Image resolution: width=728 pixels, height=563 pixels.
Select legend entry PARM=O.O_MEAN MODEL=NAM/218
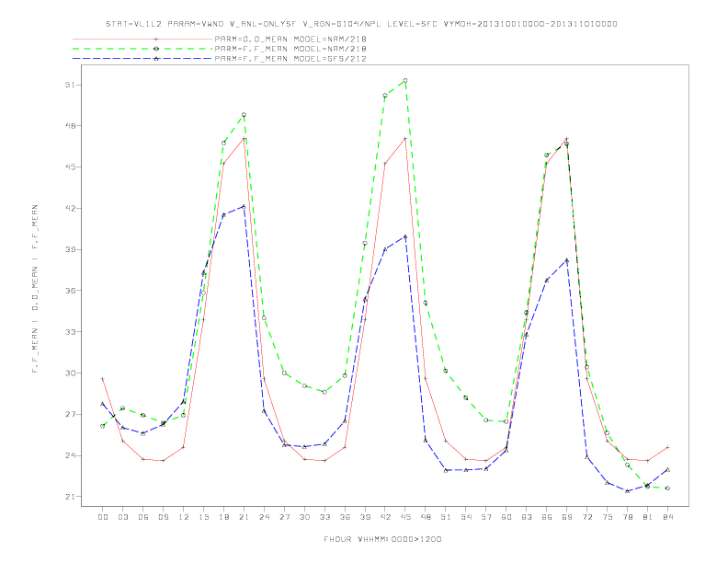click(x=290, y=39)
